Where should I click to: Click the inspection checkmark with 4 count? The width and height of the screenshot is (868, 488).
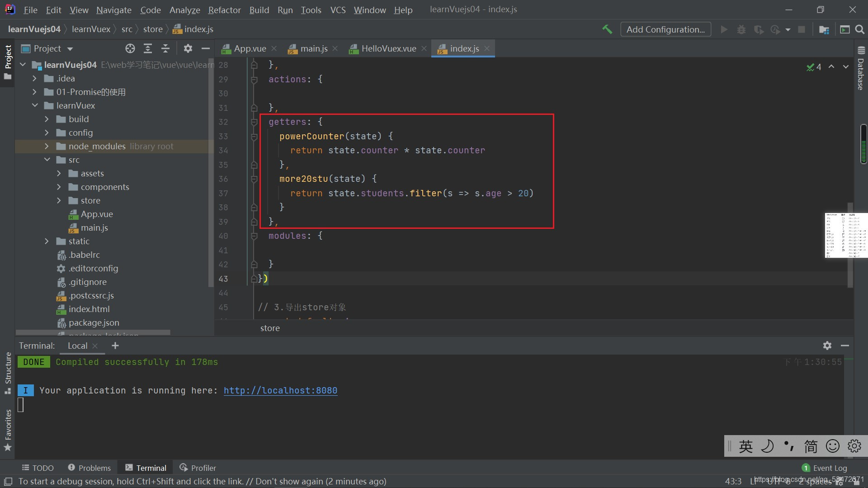coord(814,67)
